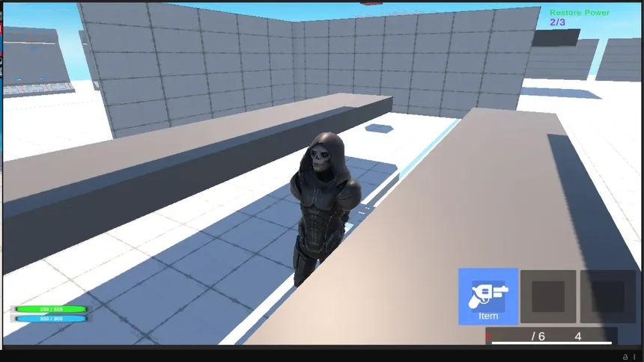
Task: Open the three-dot menu in bottom corner
Action: 635,358
